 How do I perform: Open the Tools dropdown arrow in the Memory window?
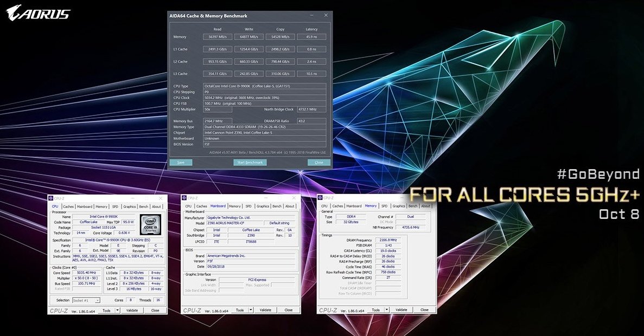click(x=386, y=310)
